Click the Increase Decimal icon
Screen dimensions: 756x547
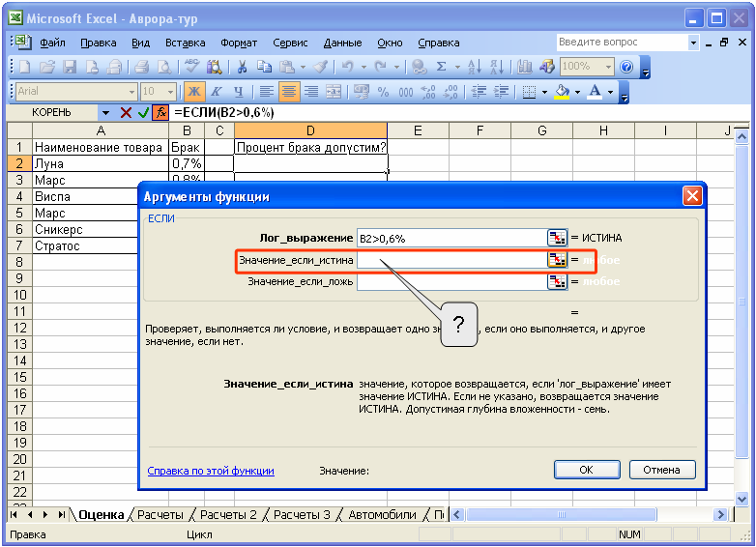428,92
